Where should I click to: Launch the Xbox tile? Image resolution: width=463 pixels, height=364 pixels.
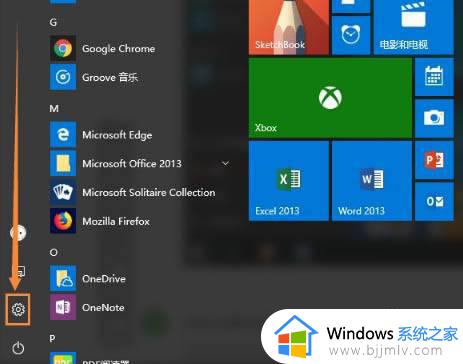pos(330,98)
